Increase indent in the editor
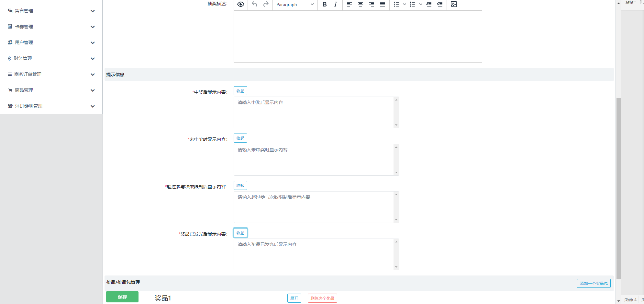644x304 pixels. (440, 5)
